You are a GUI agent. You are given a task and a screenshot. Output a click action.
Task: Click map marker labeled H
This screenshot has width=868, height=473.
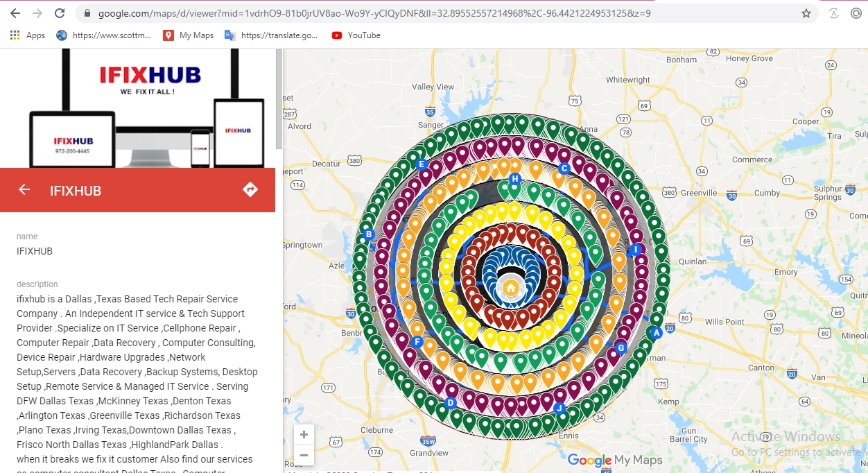514,179
